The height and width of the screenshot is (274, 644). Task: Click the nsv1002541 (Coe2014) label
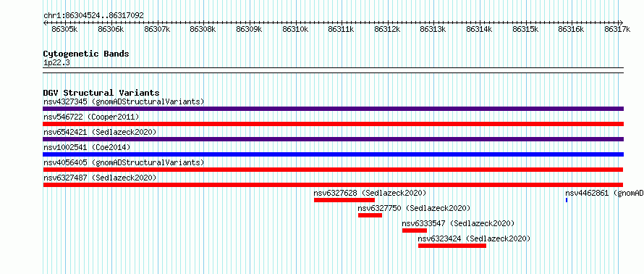point(87,147)
